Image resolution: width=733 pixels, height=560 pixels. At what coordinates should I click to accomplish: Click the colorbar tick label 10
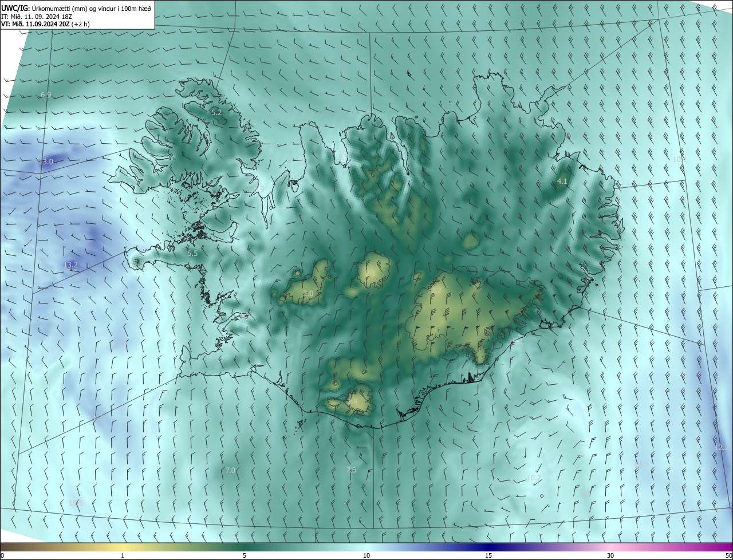click(x=366, y=555)
